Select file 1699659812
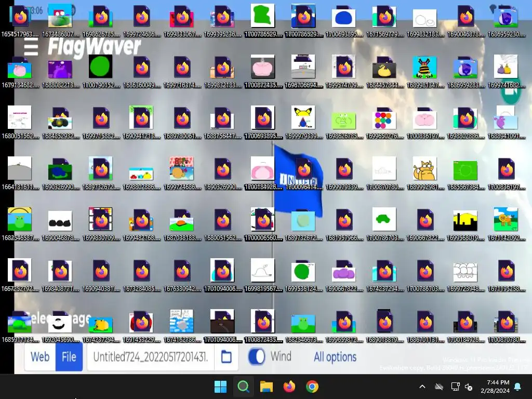Screen dimensions: 532x399 tap(344, 326)
